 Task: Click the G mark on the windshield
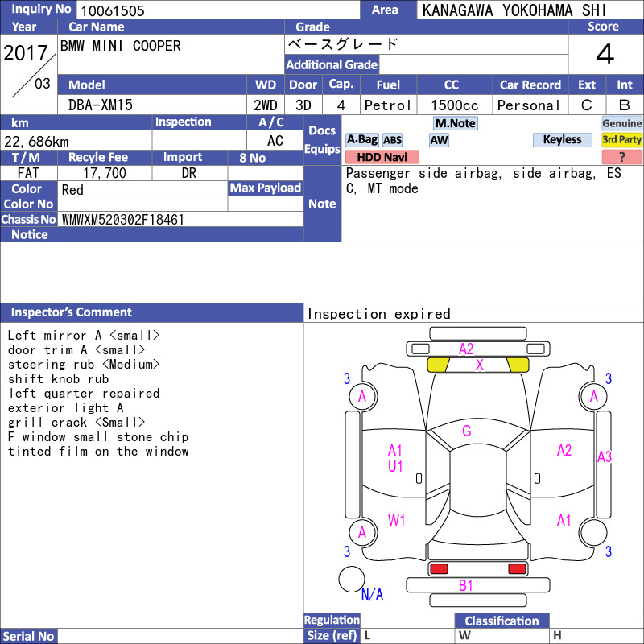[467, 431]
